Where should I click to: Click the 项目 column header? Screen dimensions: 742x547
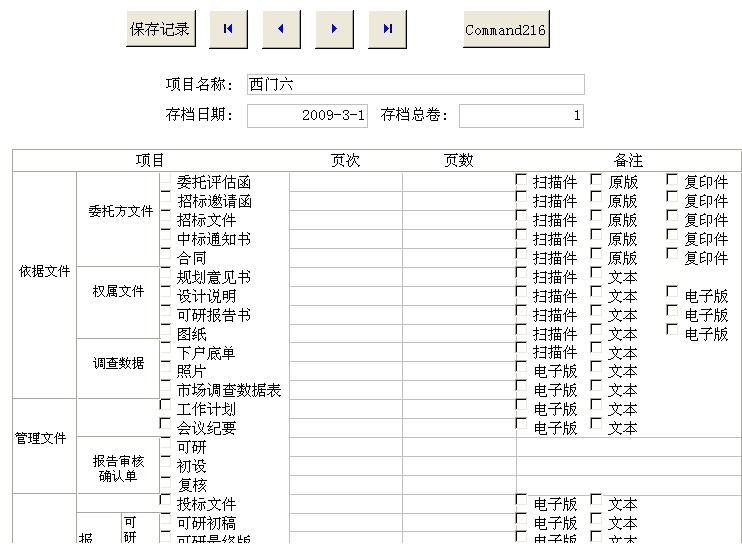pos(150,160)
